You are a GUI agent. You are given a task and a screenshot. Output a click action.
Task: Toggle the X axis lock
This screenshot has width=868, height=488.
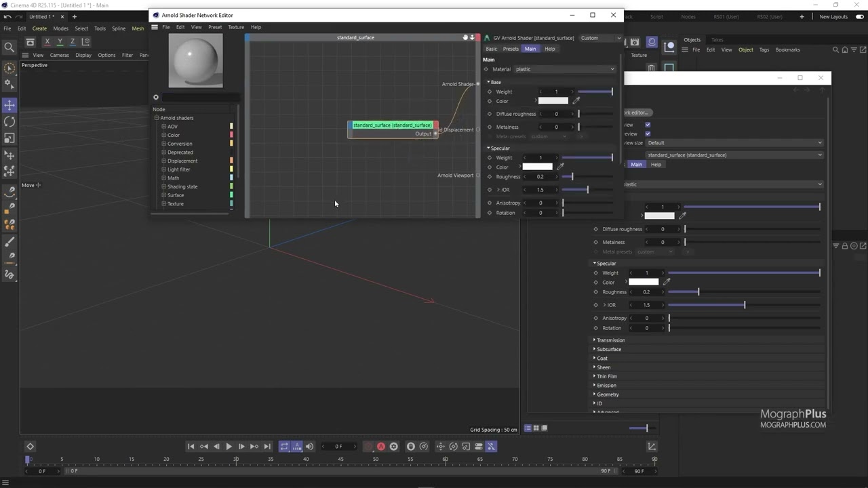(x=47, y=42)
